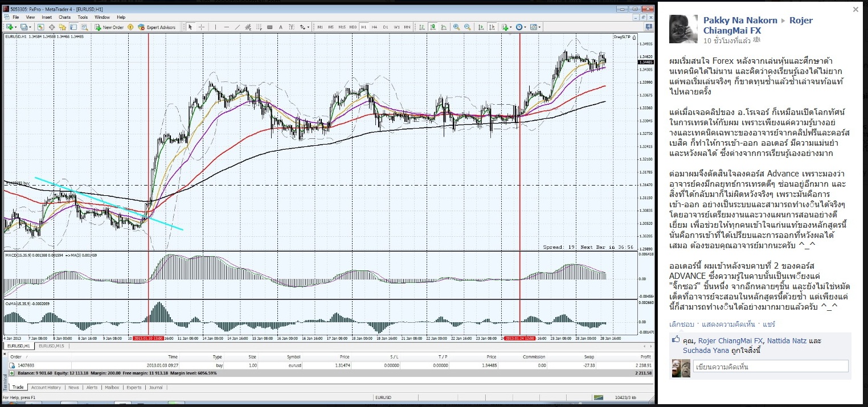Toggle chart auto scroll icon
The height and width of the screenshot is (407, 868).
(x=481, y=27)
